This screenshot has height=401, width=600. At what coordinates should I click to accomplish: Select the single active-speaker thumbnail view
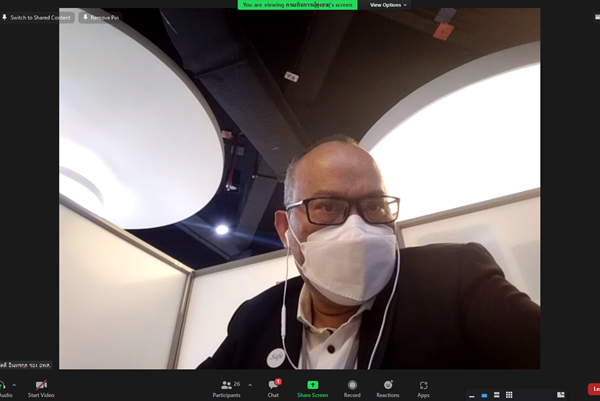click(x=484, y=395)
